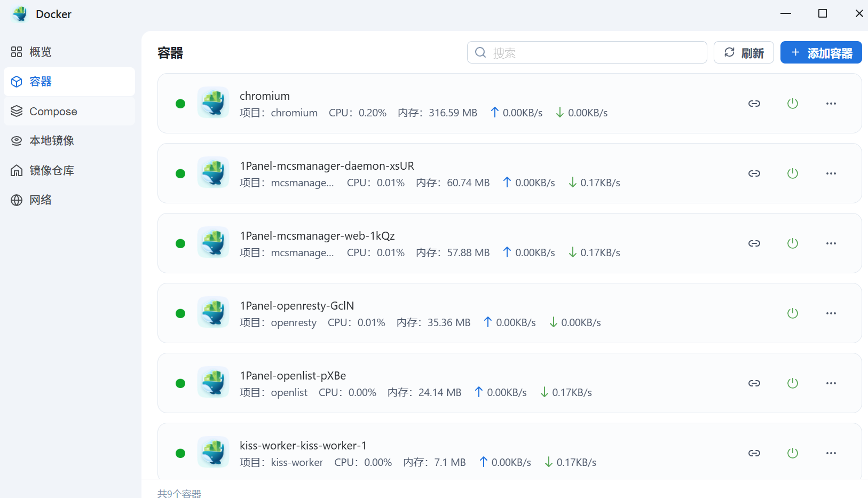Image resolution: width=868 pixels, height=498 pixels.
Task: Click container name chromium
Action: tap(265, 96)
